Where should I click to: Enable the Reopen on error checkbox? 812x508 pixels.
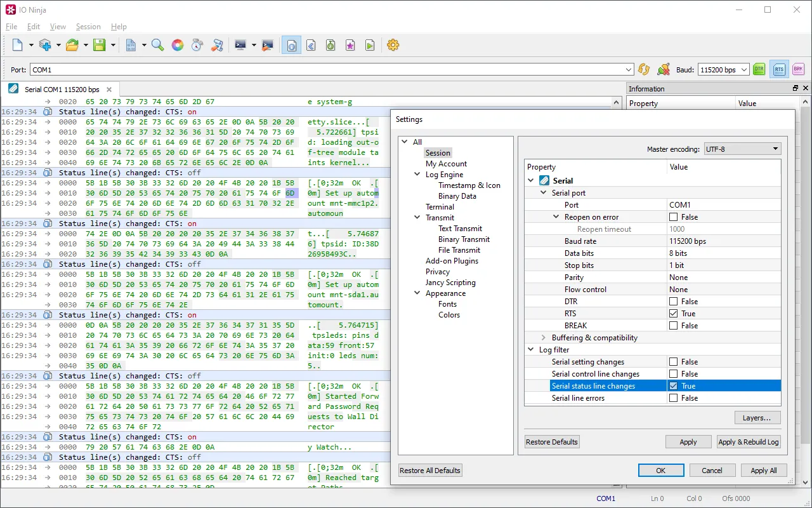tap(673, 217)
